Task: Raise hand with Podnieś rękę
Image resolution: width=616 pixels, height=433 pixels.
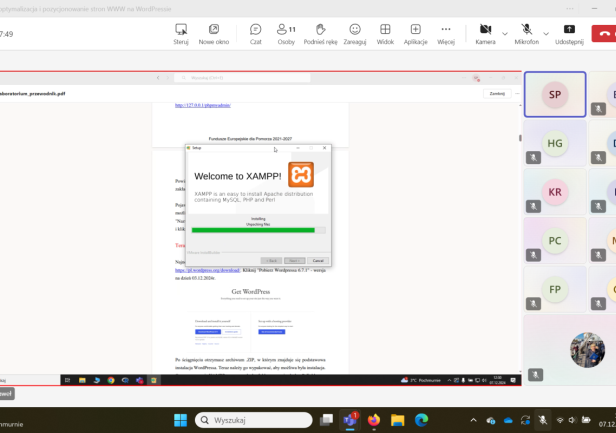Action: pos(320,34)
